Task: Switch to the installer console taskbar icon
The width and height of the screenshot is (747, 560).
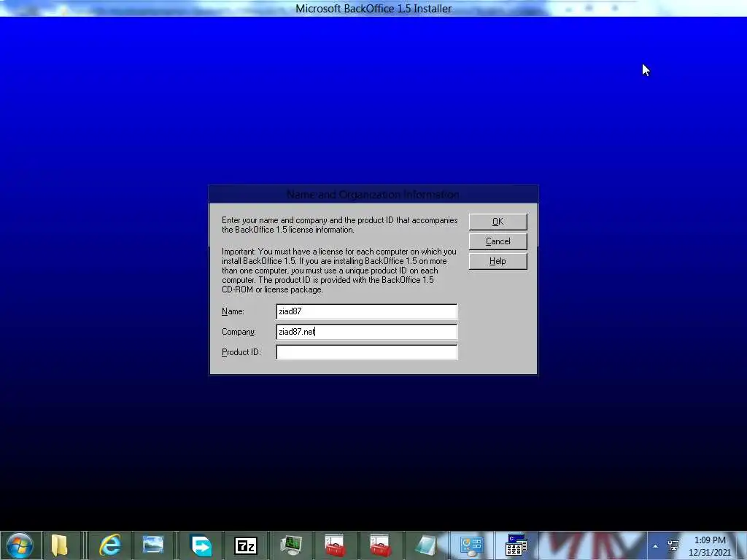Action: [x=516, y=545]
